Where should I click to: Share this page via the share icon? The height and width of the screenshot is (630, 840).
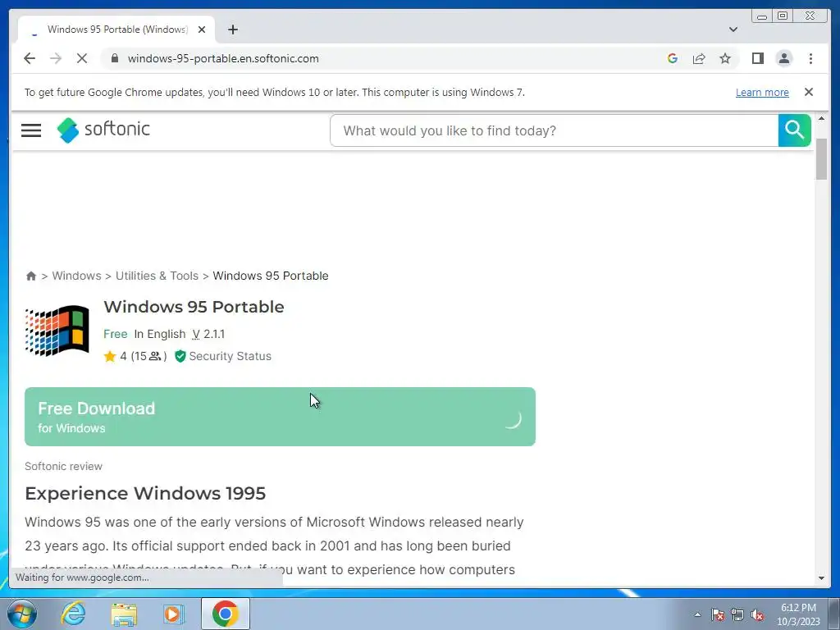tap(699, 58)
